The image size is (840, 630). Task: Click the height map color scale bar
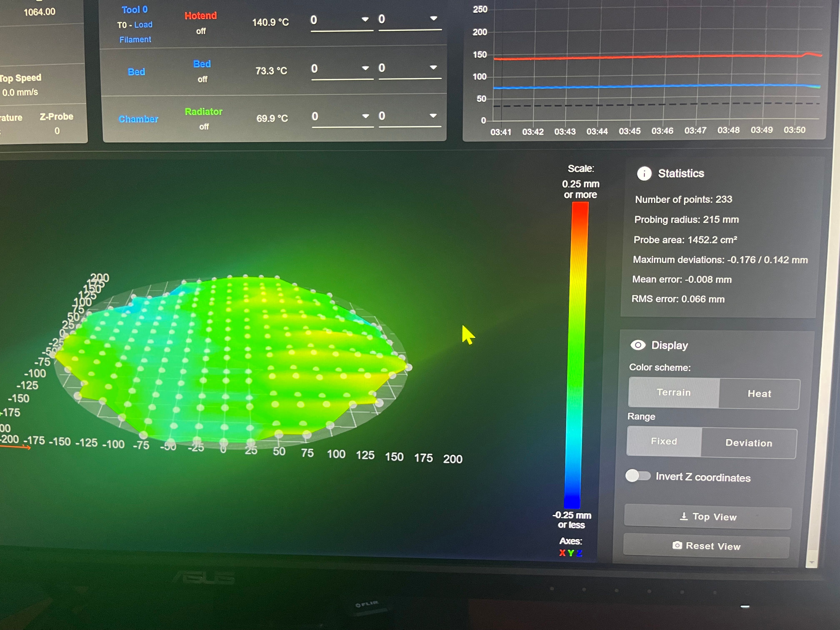pos(576,355)
